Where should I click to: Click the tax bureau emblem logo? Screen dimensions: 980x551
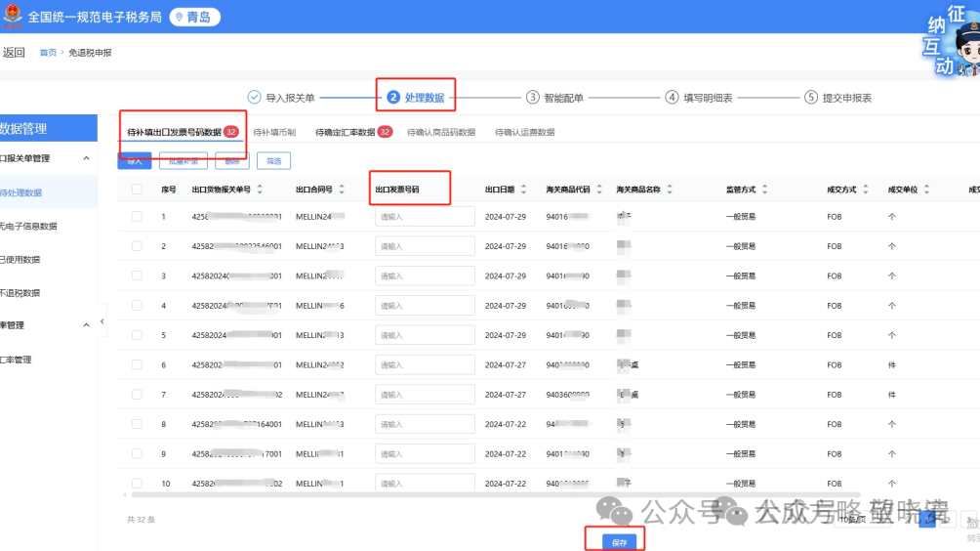[x=13, y=17]
